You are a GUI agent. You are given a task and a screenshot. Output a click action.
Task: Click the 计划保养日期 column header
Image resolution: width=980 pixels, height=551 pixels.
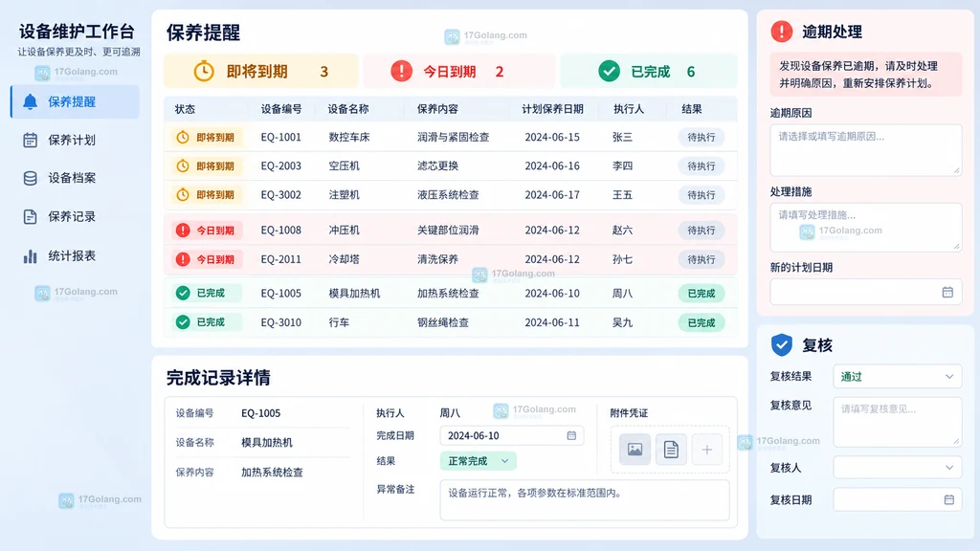[x=552, y=109]
